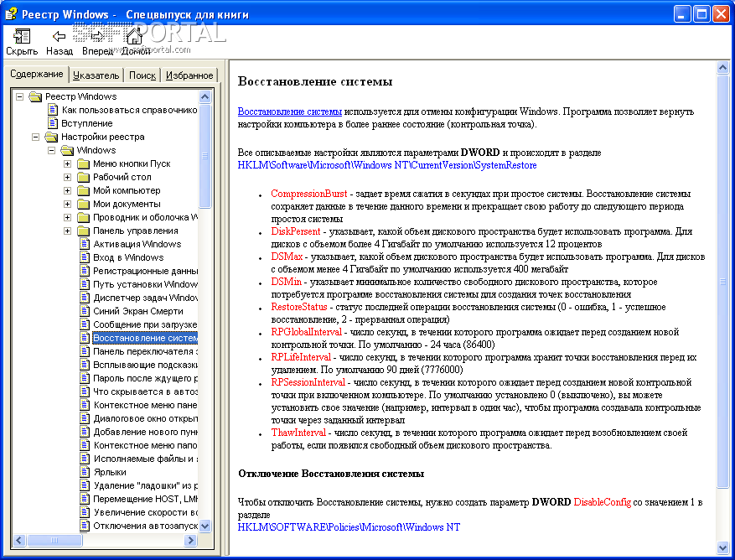Maximize the help window
Image resolution: width=735 pixels, height=560 pixels.
(701, 14)
